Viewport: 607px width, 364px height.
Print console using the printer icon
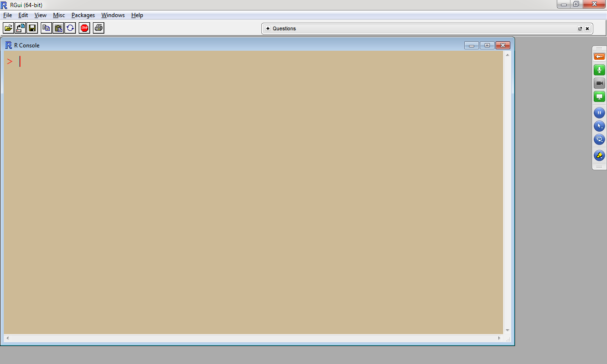point(99,28)
